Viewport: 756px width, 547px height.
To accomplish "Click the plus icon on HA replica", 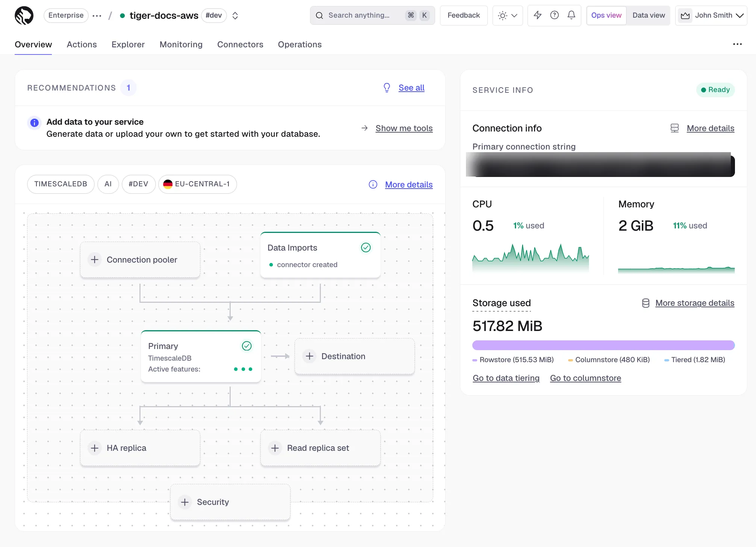I will click(x=95, y=448).
